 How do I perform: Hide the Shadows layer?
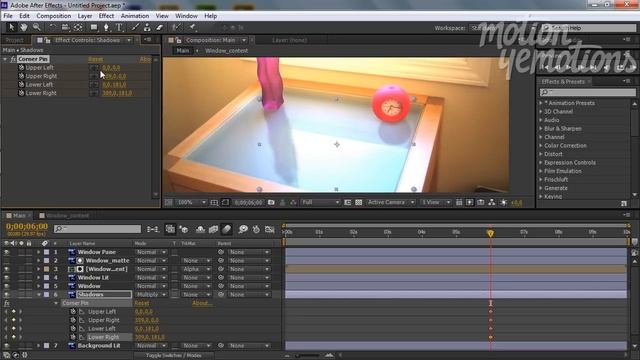point(7,295)
